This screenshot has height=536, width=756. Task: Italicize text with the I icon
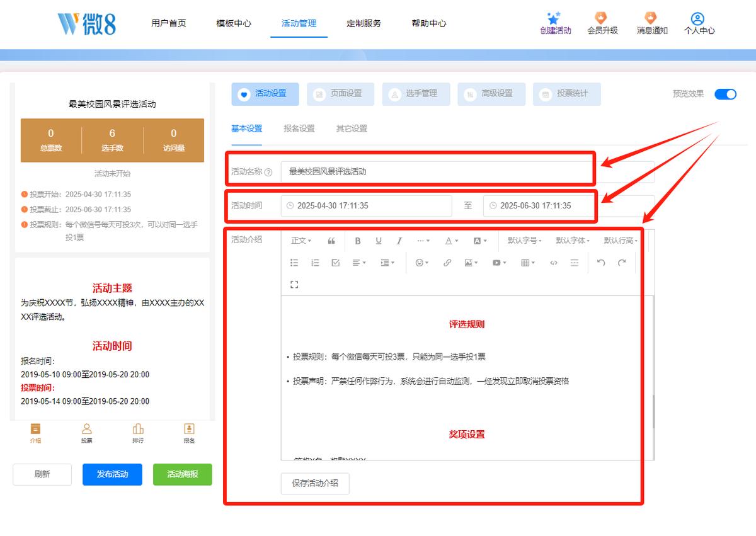399,241
